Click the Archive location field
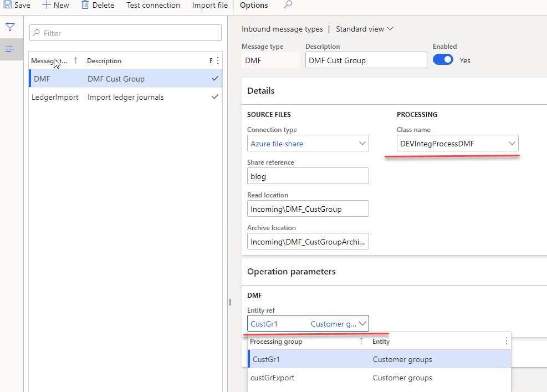 click(x=308, y=242)
